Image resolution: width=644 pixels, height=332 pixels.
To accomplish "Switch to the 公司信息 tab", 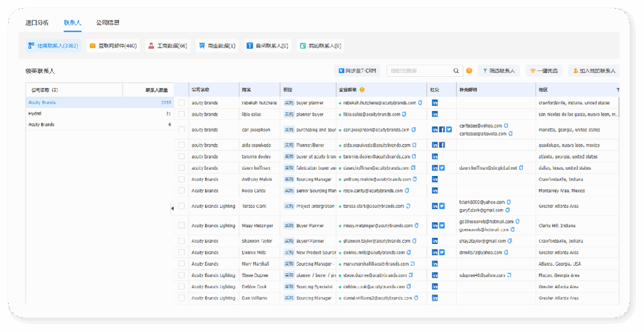I will (x=107, y=22).
